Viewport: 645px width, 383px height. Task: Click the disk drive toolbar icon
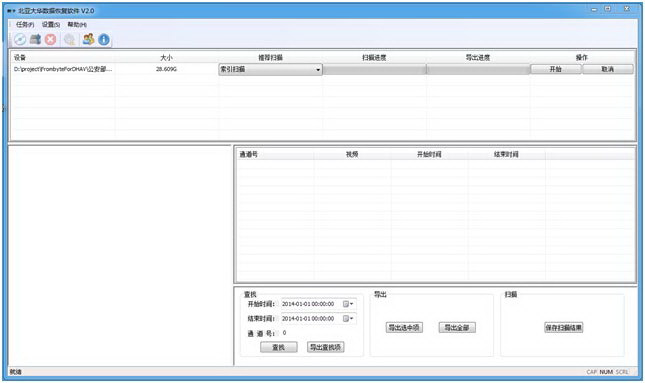(x=35, y=39)
